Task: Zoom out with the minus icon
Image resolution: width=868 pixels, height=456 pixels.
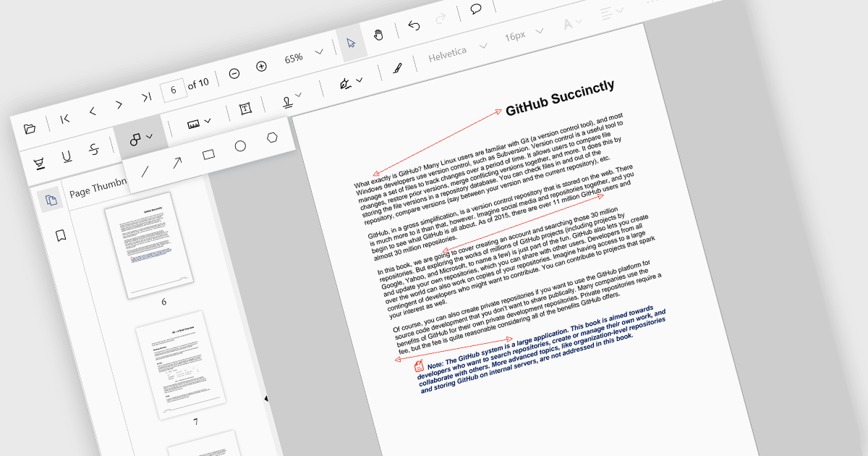Action: [x=234, y=73]
